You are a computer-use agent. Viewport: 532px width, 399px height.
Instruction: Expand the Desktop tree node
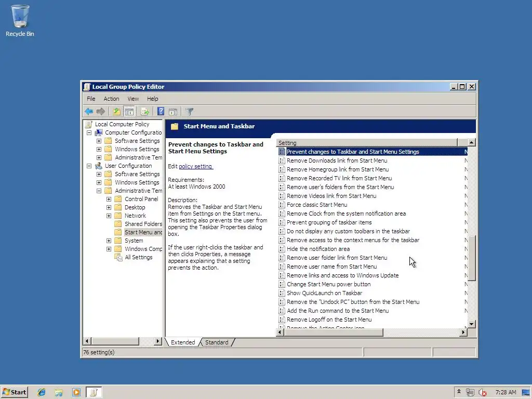click(x=109, y=207)
